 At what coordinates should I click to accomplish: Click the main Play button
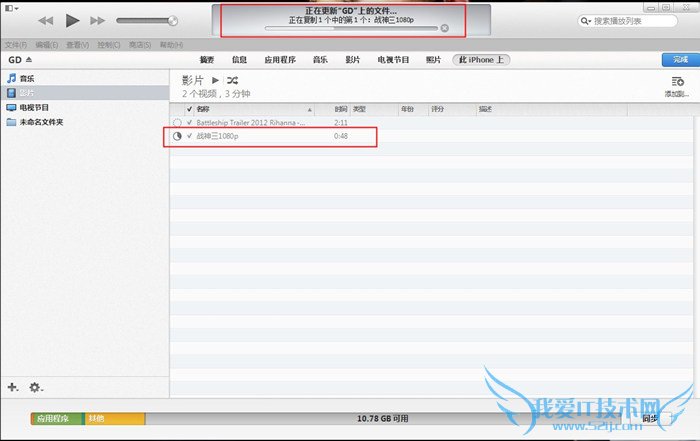72,21
